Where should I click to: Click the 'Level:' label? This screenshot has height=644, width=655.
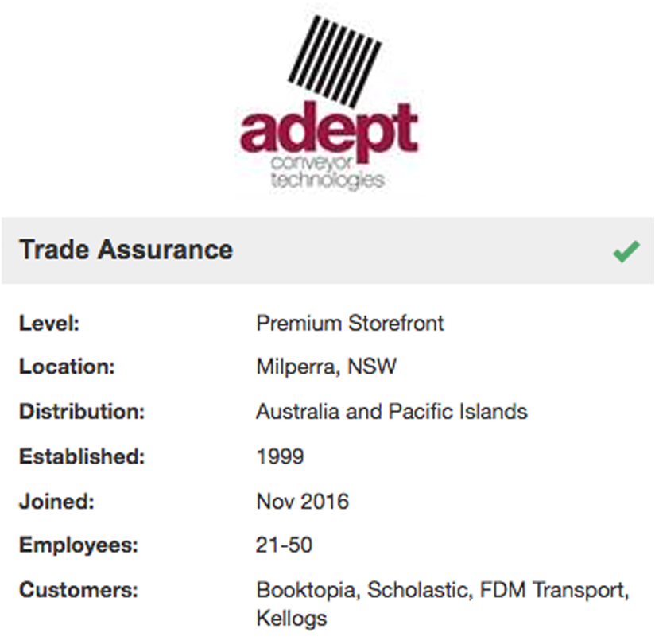click(51, 324)
